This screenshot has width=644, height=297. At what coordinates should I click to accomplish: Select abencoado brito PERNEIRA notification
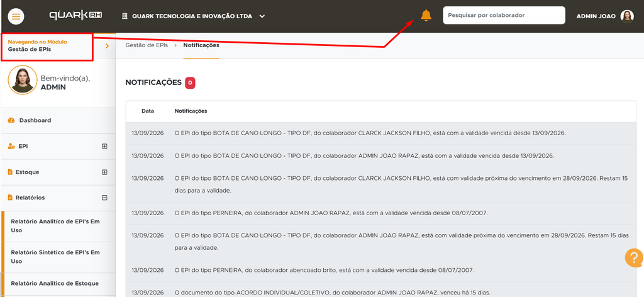[x=381, y=271]
